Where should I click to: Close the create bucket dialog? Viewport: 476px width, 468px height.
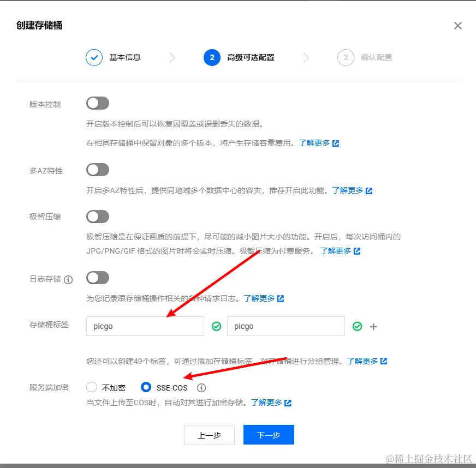coord(458,26)
